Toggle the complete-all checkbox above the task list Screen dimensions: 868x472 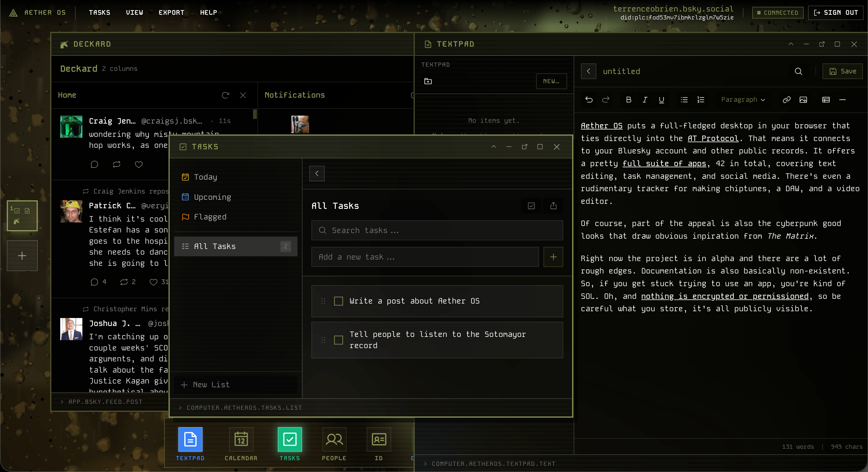tap(531, 206)
